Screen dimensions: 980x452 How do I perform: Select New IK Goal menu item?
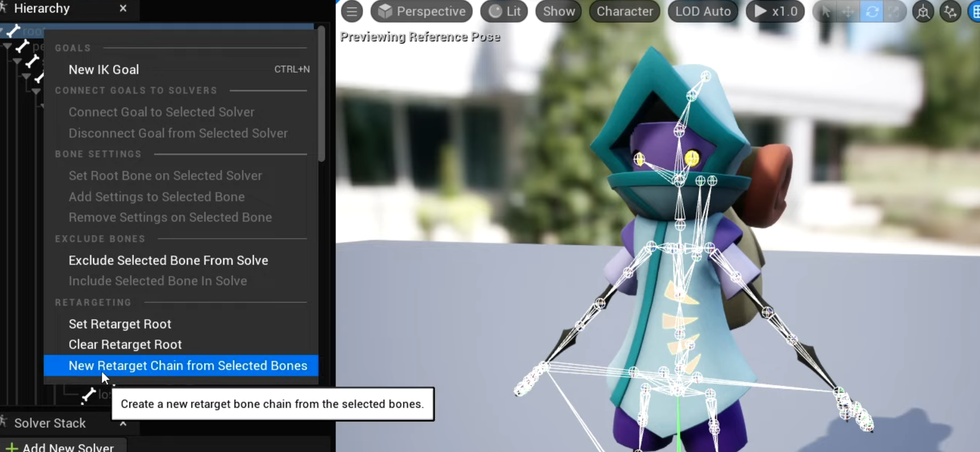pyautogui.click(x=181, y=69)
